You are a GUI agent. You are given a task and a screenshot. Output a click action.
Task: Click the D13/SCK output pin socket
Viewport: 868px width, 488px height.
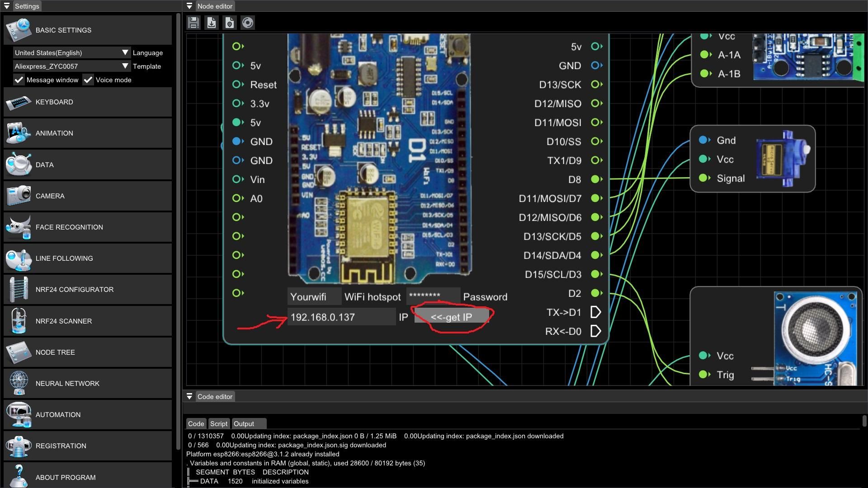coord(596,84)
